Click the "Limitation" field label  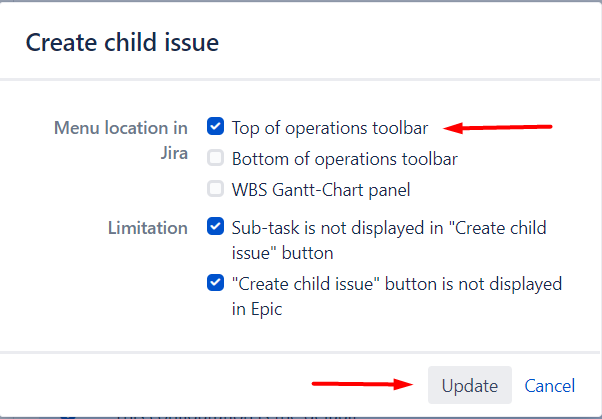(147, 228)
